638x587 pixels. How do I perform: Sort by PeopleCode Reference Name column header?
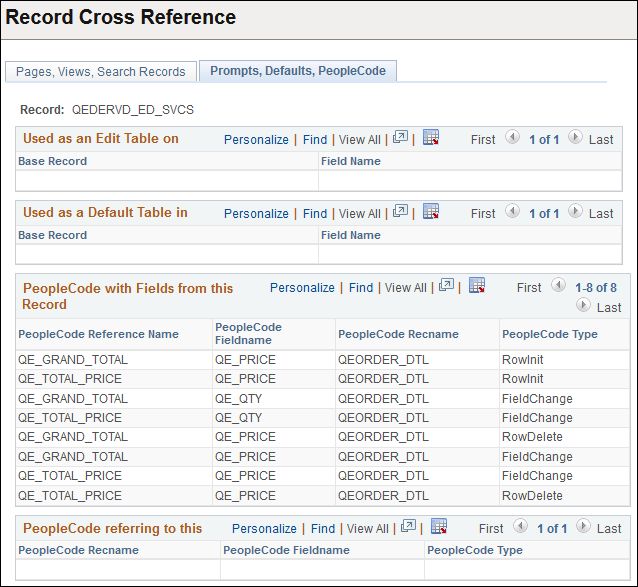(98, 334)
